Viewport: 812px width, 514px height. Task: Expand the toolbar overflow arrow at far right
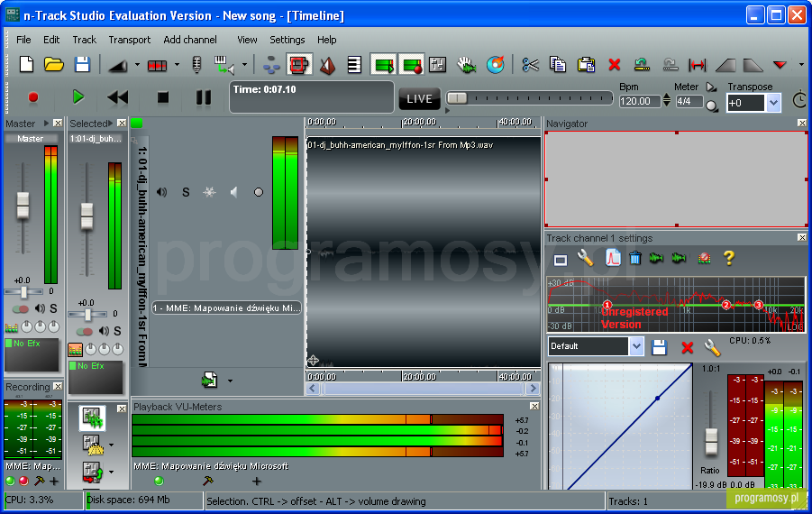(x=802, y=65)
